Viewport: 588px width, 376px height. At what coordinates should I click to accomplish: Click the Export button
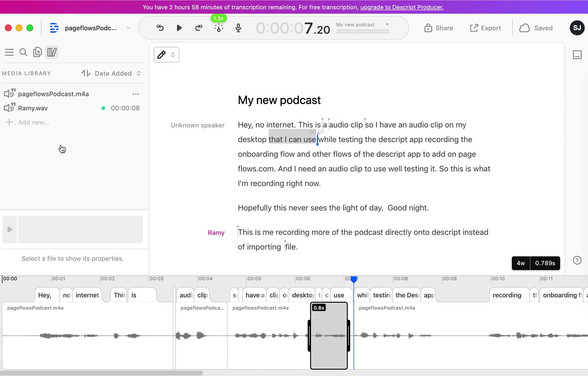coord(485,28)
